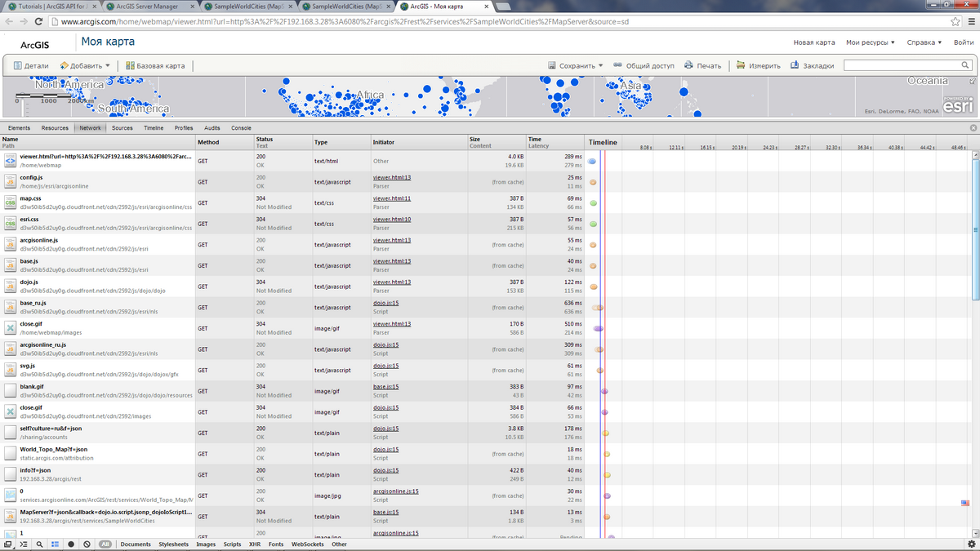980x551 pixels.
Task: Click the Общий доступ share button
Action: pos(644,65)
